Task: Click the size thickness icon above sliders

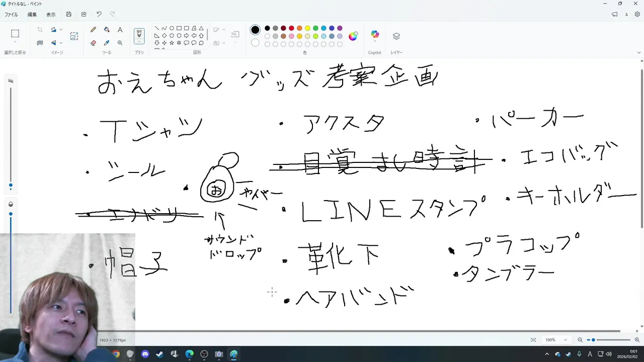Action: [11, 80]
